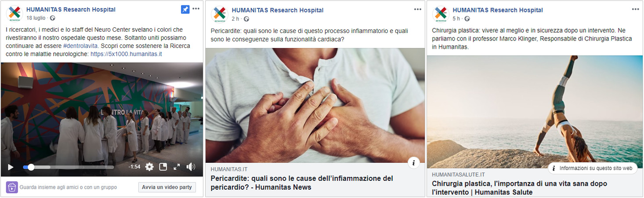
Task: Click the info icon on the pericardite image
Action: tap(413, 163)
